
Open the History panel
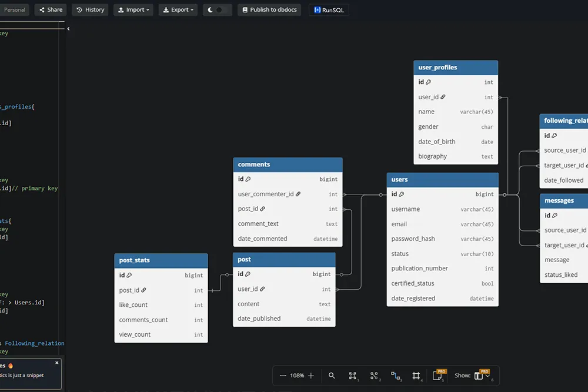90,10
